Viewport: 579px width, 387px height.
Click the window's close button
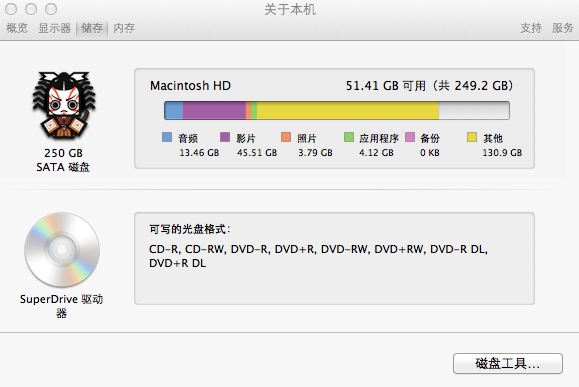pos(11,9)
